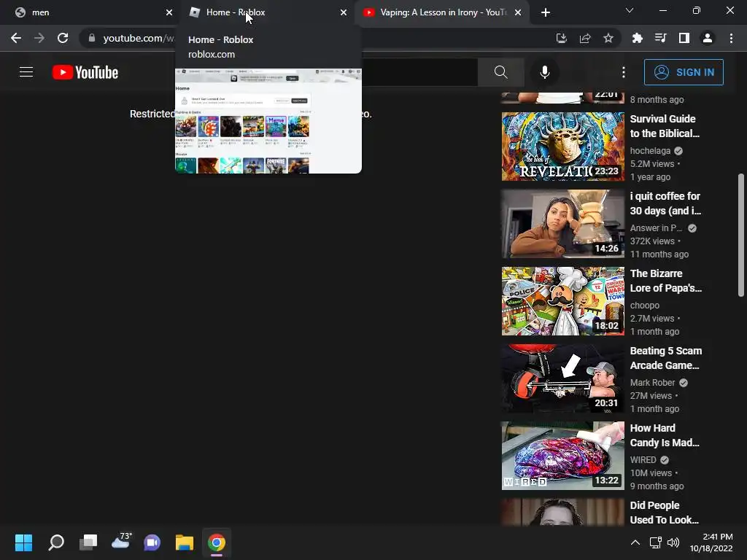This screenshot has height=560, width=747.
Task: Open File Explorer from taskbar
Action: [x=185, y=542]
